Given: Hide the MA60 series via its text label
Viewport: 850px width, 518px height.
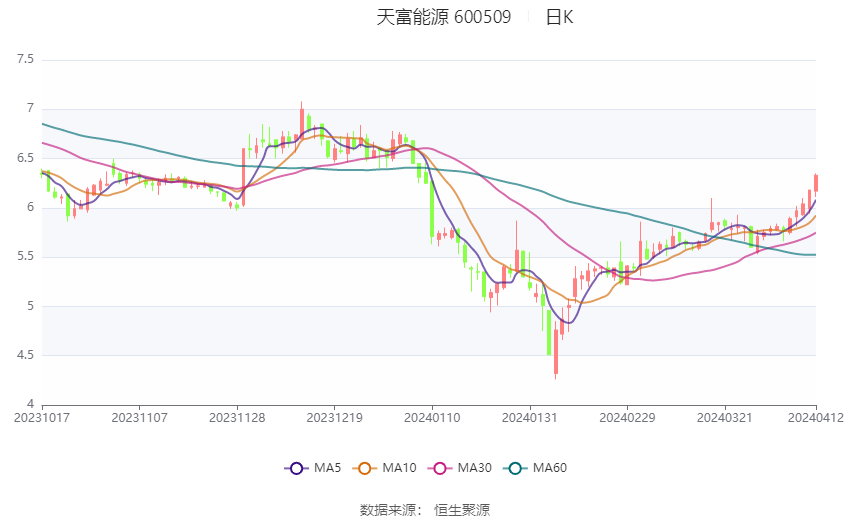Looking at the screenshot, I should coord(549,468).
